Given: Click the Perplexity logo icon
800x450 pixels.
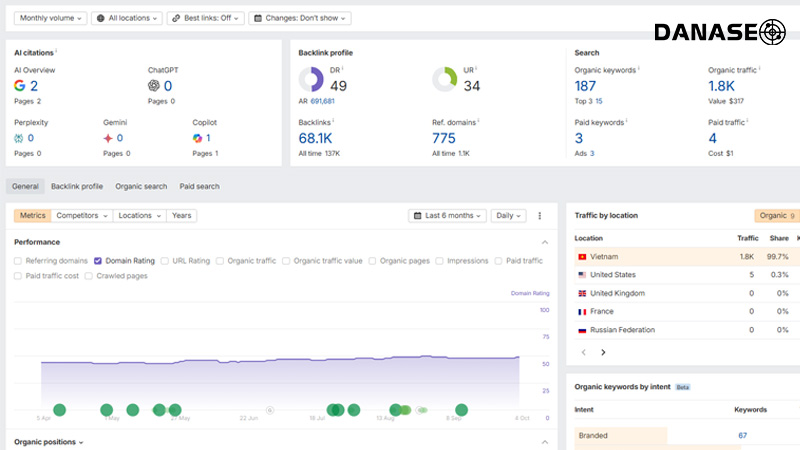Looking at the screenshot, I should tap(19, 138).
